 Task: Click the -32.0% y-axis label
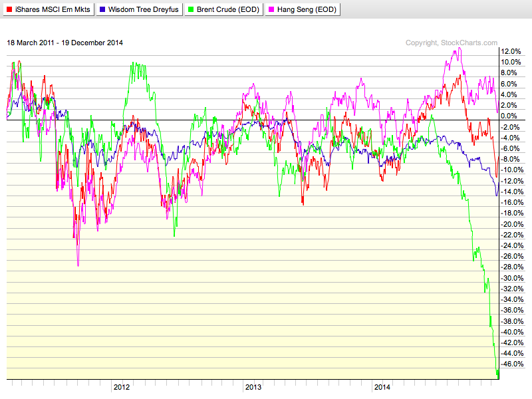(x=512, y=289)
